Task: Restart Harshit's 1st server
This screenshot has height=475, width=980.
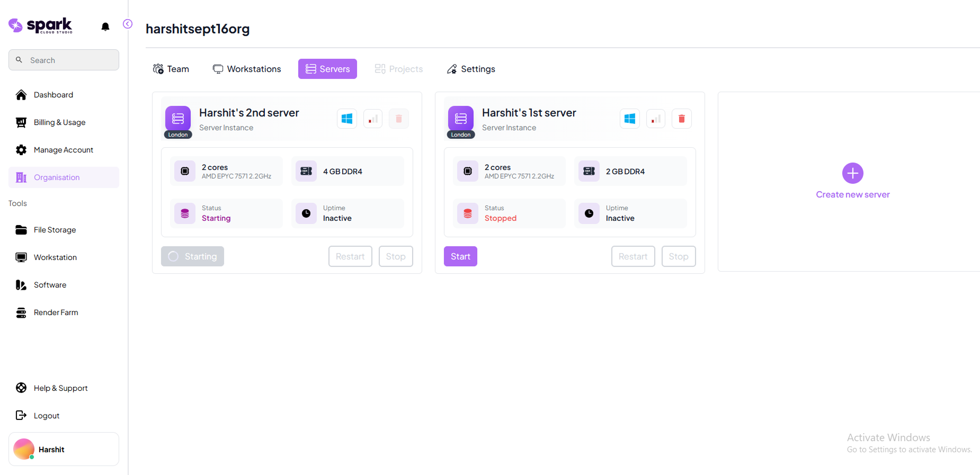Action: (x=633, y=256)
